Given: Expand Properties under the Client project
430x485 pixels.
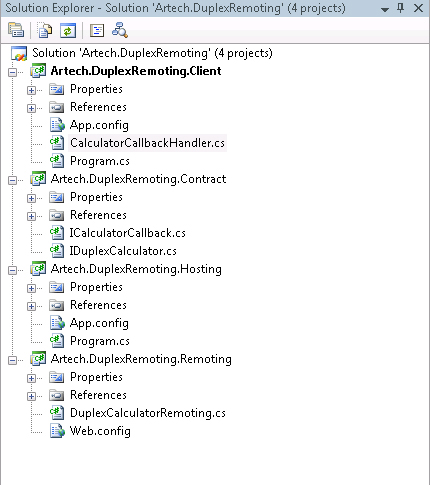Looking at the screenshot, I should coord(32,90).
